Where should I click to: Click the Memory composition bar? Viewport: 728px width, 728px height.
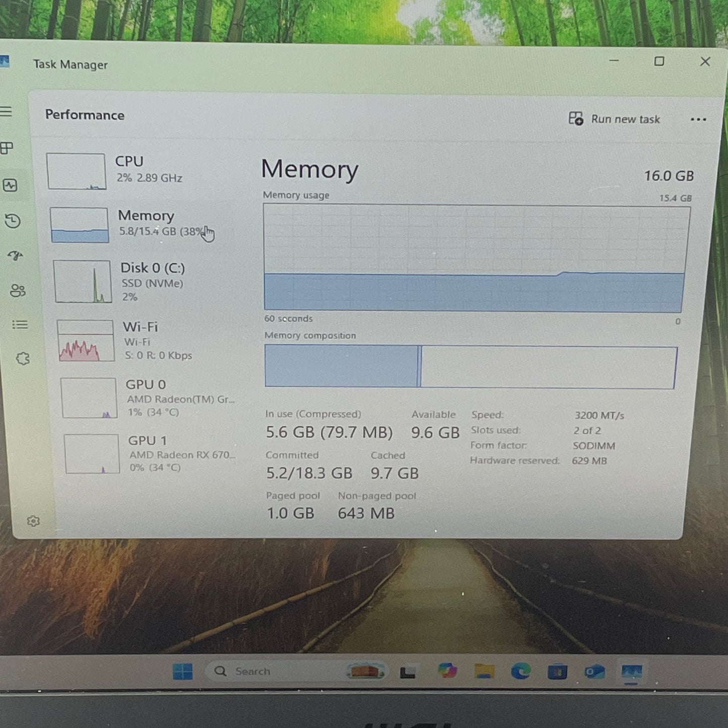[471, 366]
